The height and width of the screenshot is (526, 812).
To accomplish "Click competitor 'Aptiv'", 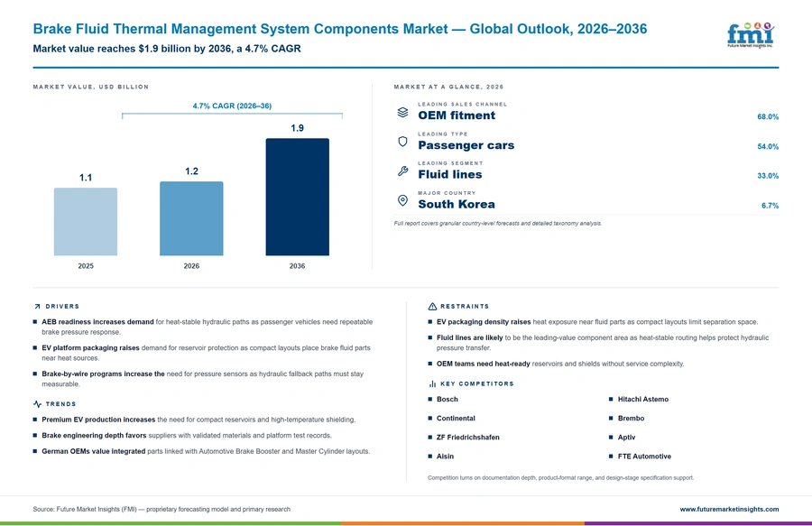I will pyautogui.click(x=627, y=438).
